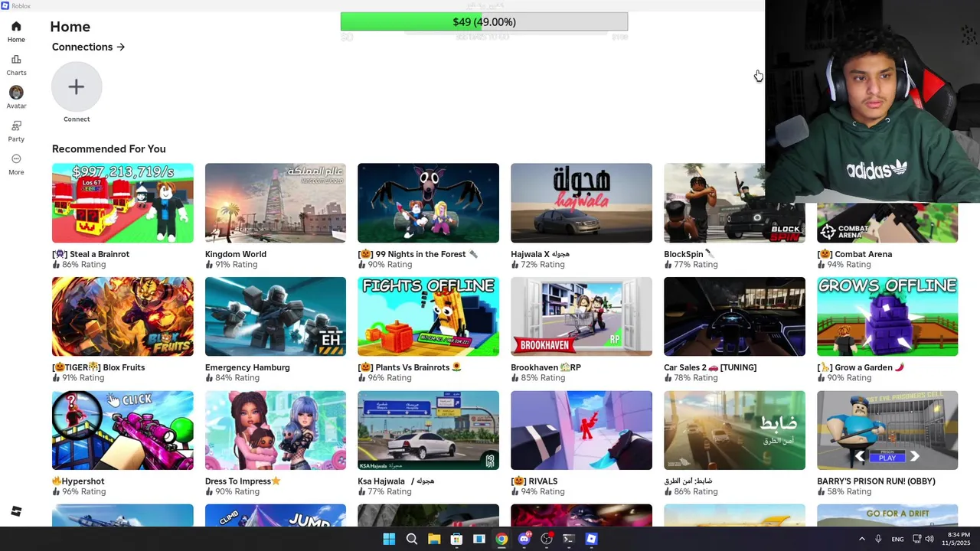
Task: Open Charts in the sidebar
Action: [x=16, y=65]
